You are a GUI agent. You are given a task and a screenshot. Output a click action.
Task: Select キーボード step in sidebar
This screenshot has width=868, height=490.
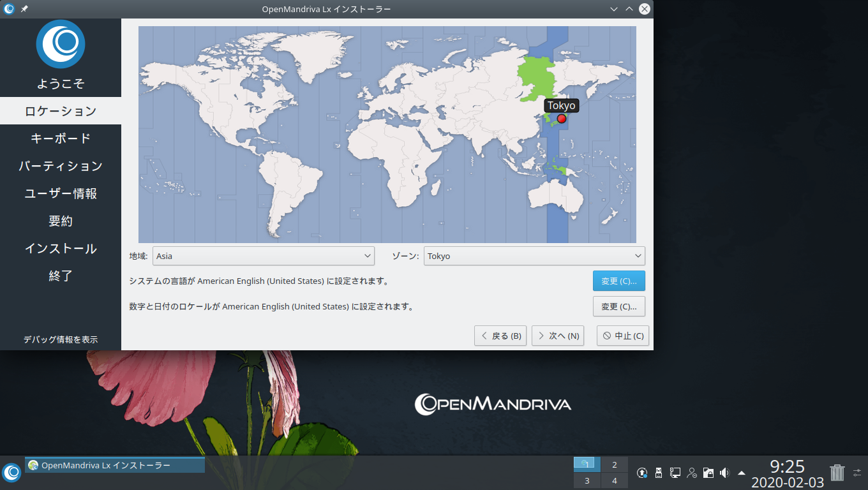tap(61, 138)
